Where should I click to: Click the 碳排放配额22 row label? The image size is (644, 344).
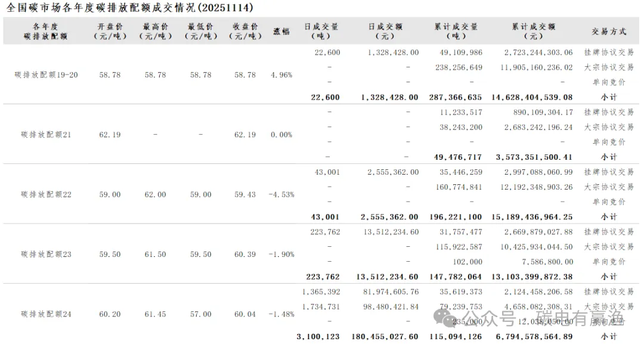[x=46, y=194]
